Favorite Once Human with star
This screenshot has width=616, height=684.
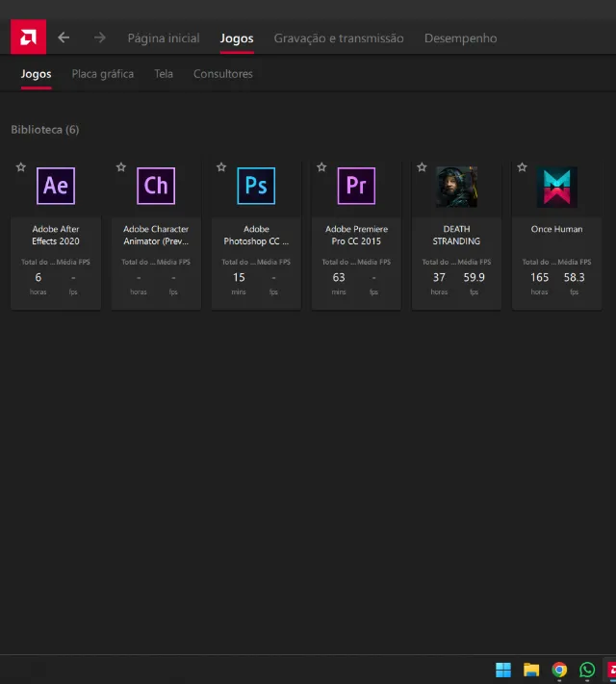pyautogui.click(x=522, y=167)
